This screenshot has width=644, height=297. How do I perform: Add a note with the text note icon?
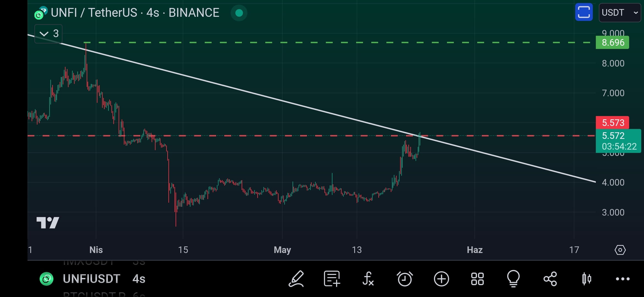pos(332,279)
